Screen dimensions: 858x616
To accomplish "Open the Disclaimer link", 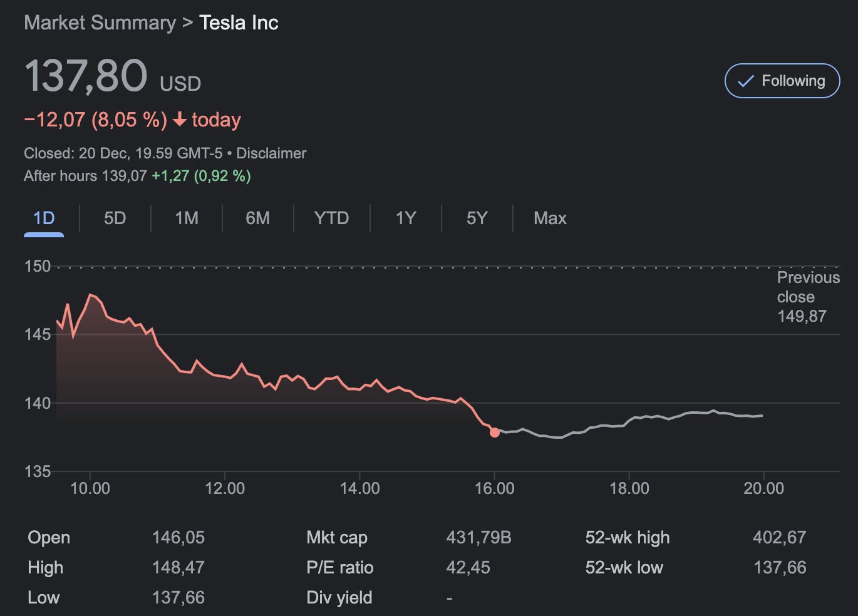I will click(x=271, y=153).
